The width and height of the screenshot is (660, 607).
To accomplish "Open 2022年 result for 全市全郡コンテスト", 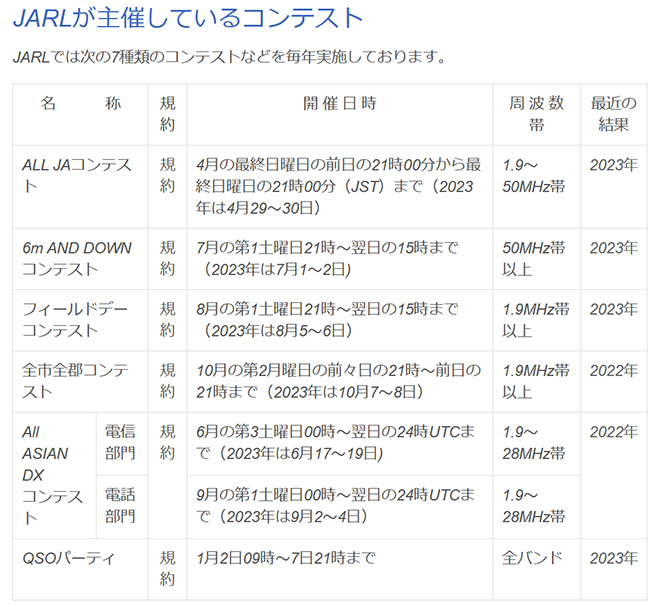I will [614, 371].
